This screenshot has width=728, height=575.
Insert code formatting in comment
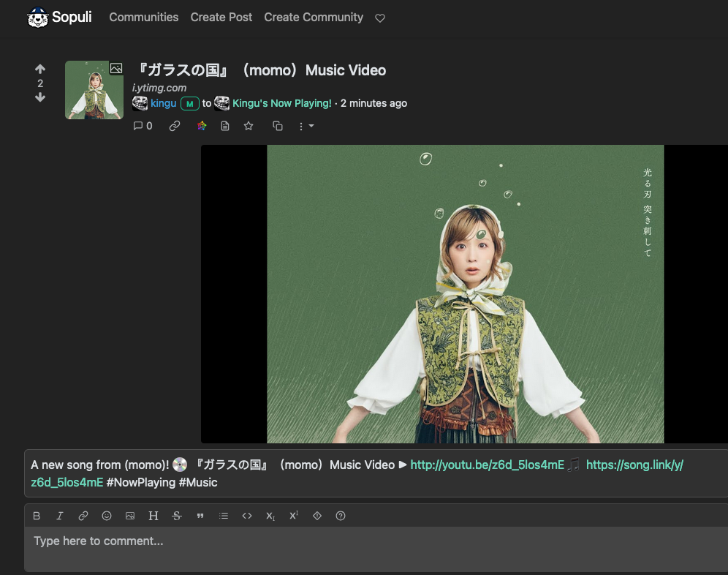point(247,516)
